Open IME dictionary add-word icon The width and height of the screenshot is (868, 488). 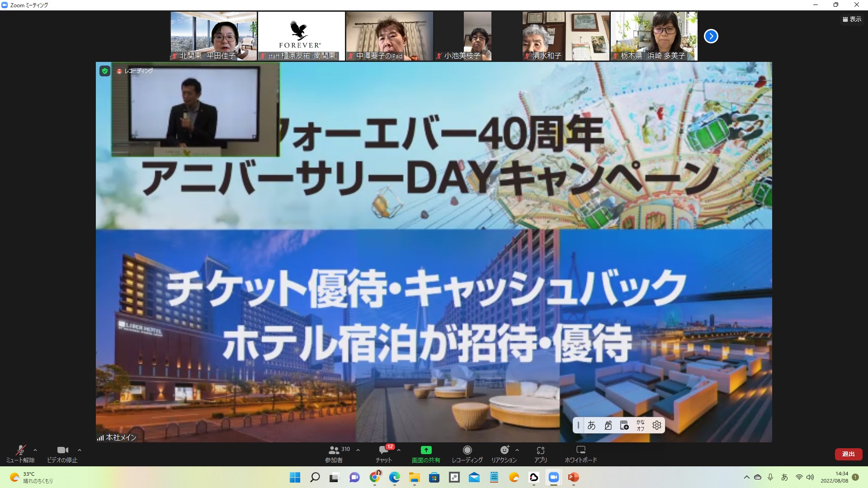(624, 425)
